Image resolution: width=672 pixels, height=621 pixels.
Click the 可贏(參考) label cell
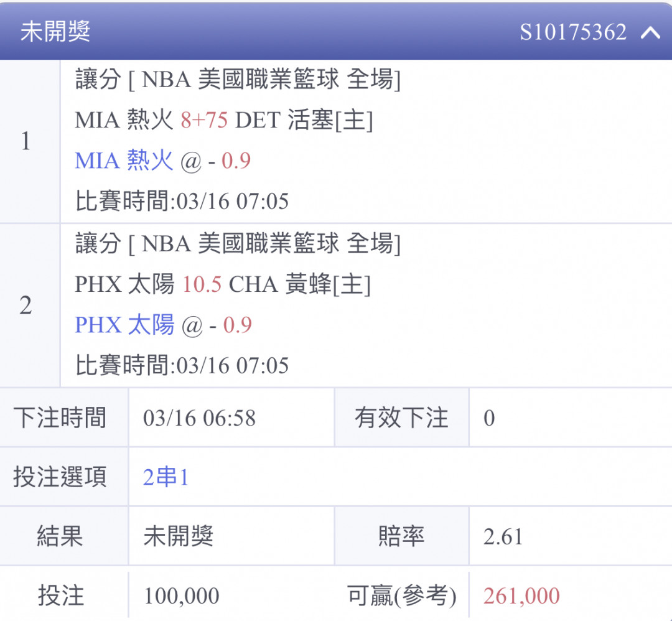click(x=401, y=596)
